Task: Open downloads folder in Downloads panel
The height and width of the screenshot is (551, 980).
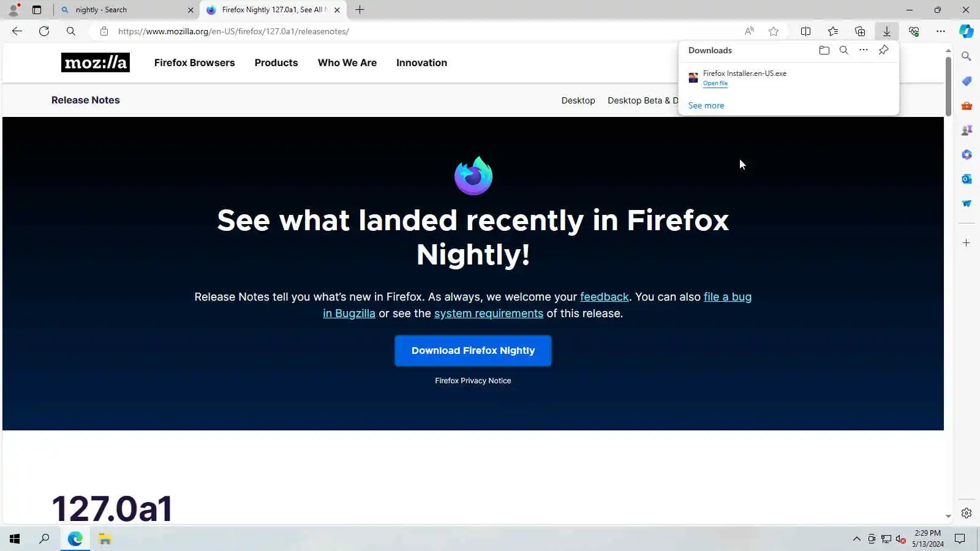Action: [x=824, y=50]
